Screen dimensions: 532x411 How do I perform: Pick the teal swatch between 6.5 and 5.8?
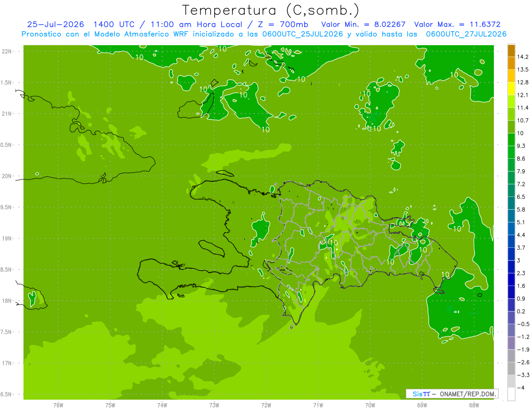[511, 203]
